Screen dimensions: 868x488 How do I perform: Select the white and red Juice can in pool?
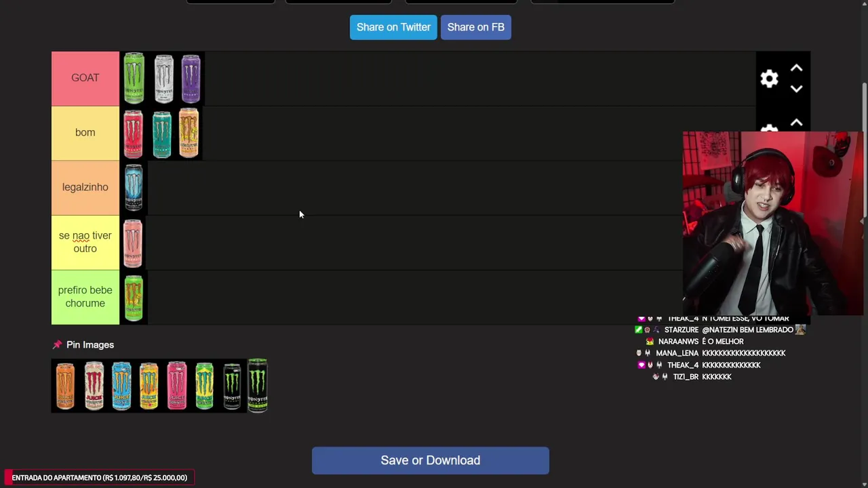click(x=94, y=386)
